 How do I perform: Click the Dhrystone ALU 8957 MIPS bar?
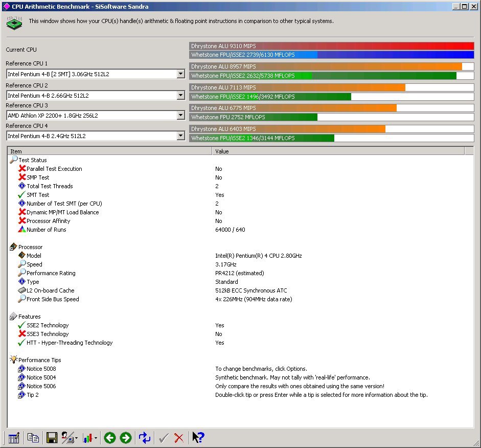(x=332, y=66)
